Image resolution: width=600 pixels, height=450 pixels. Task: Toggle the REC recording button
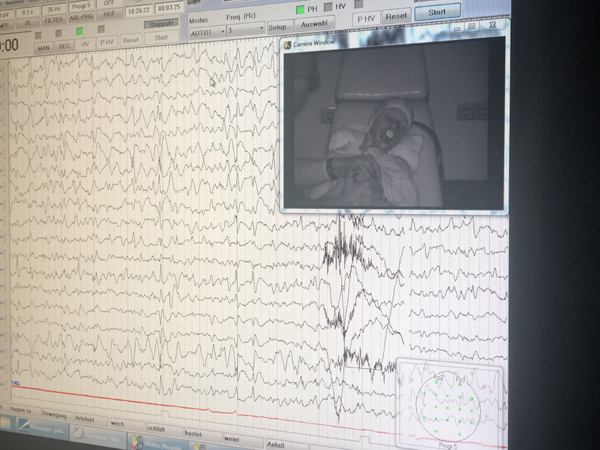(x=64, y=46)
